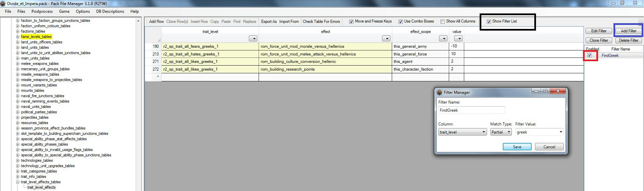Image resolution: width=644 pixels, height=191 pixels.
Task: Open the Postprocess menu
Action: click(x=42, y=11)
